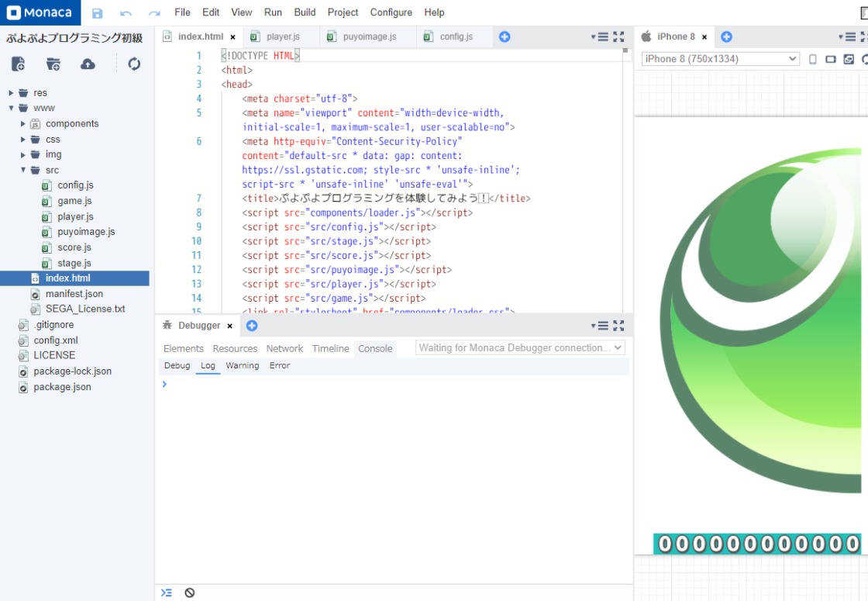868x601 pixels.
Task: Open the Debugger pane options menu
Action: click(x=600, y=326)
